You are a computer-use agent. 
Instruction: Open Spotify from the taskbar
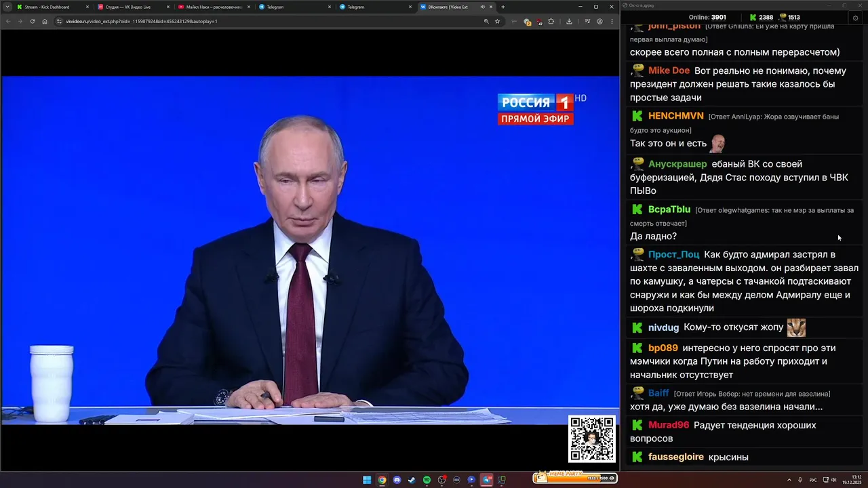click(427, 480)
